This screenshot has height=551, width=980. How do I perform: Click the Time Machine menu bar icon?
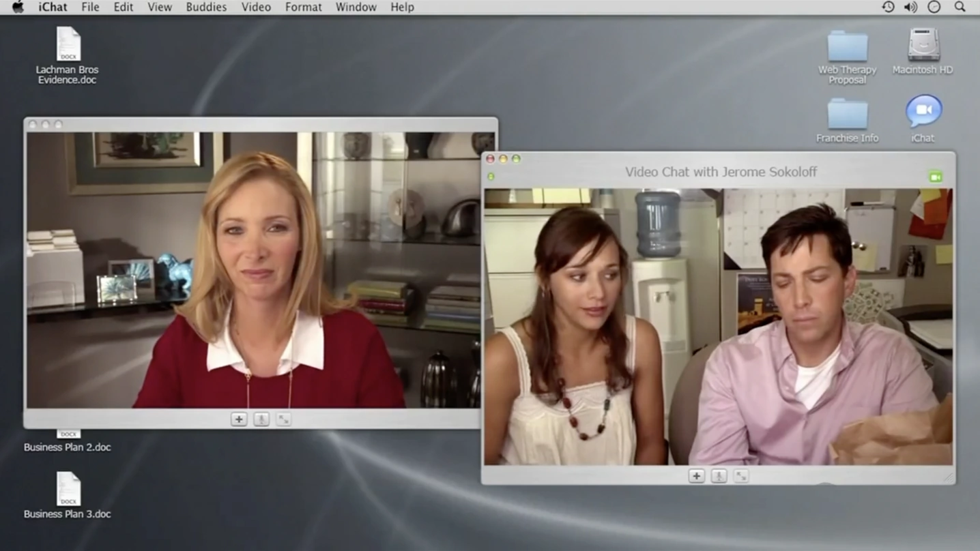pos(888,7)
